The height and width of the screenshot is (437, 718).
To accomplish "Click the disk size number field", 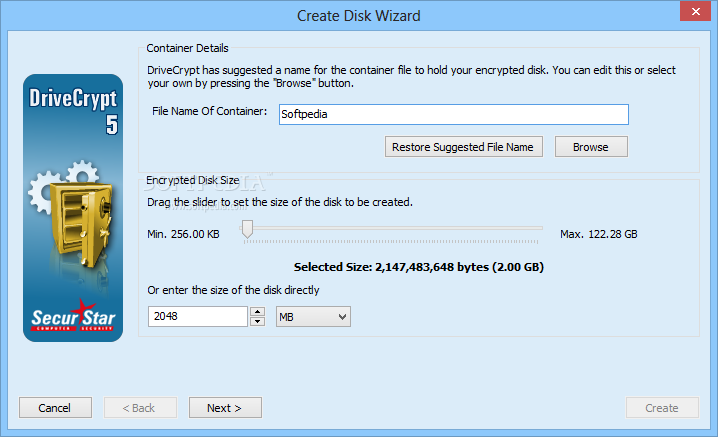I will pyautogui.click(x=198, y=317).
